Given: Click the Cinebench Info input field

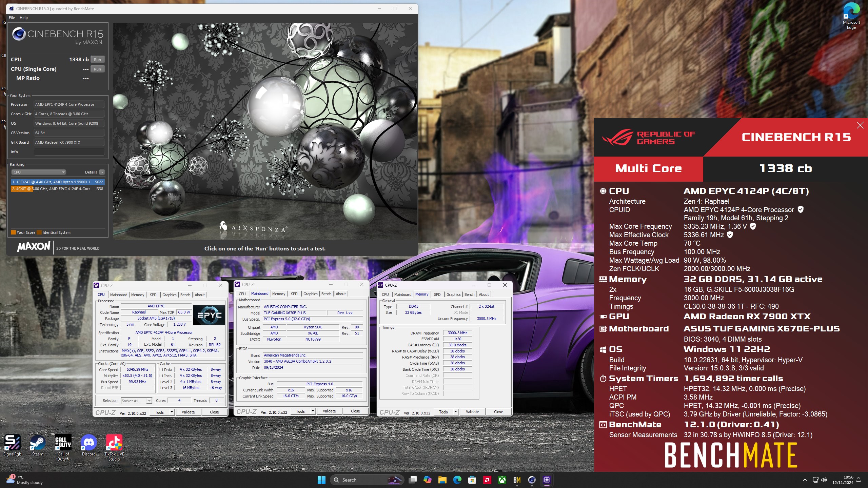Looking at the screenshot, I should coord(69,152).
